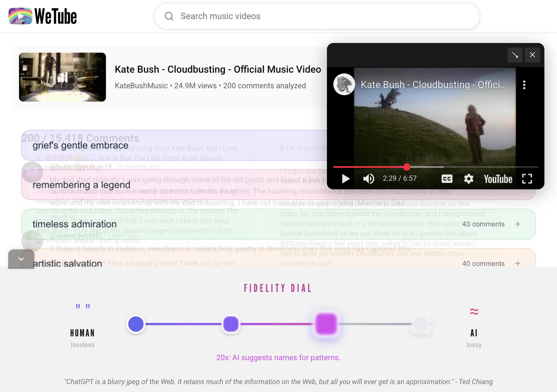Viewport: 557px width, 392px height.
Task: Click the WeTube rainbow logo icon
Action: pos(20,16)
